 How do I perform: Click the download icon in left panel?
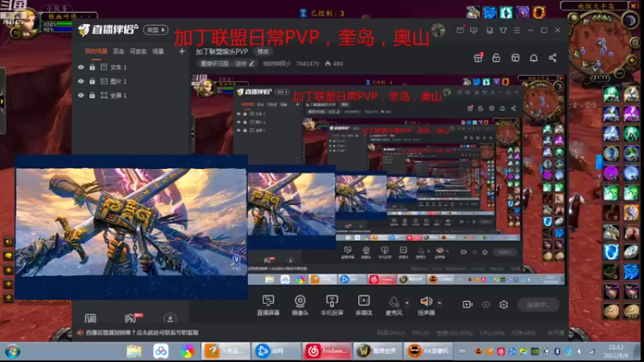click(170, 318)
